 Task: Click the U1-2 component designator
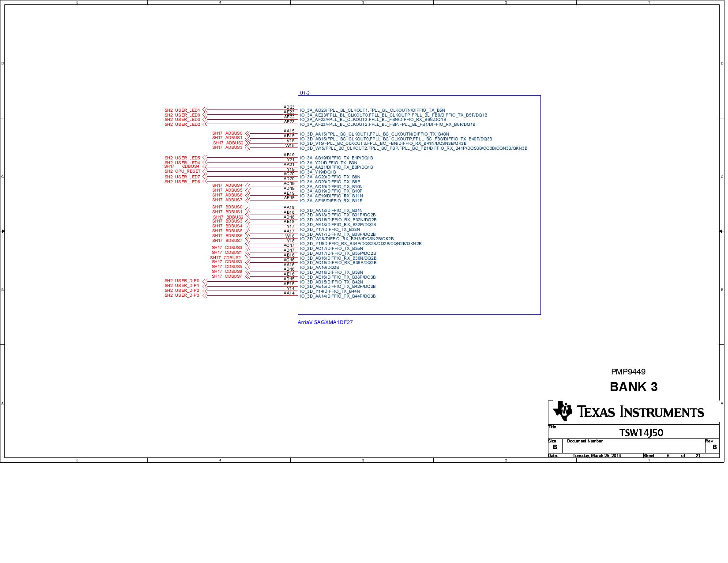[304, 93]
